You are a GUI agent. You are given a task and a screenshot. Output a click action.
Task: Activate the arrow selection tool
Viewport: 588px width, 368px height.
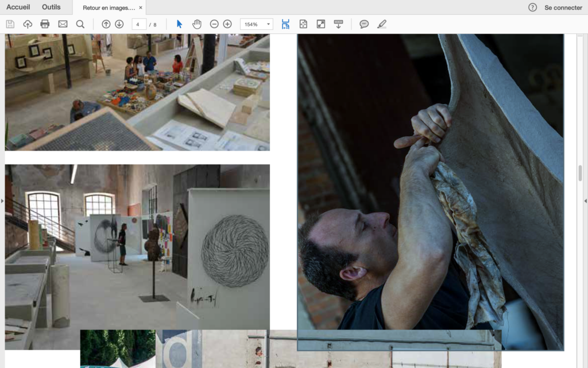(x=179, y=24)
